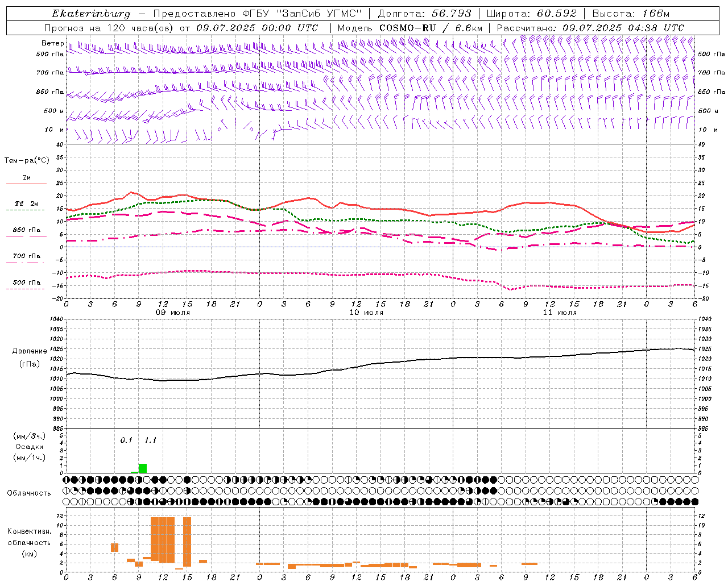This screenshot has height=582, width=728.
Task: Select the 2м temperature legend entry
Action: point(26,178)
